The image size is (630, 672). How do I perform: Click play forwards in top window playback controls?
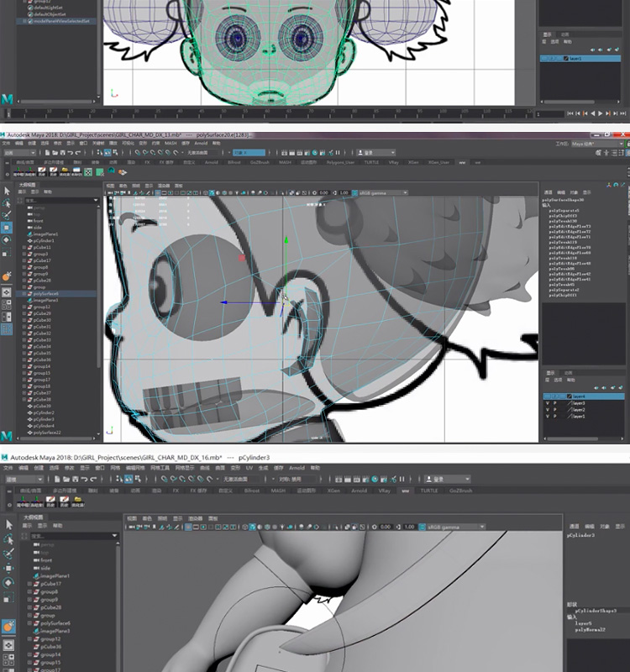601,113
